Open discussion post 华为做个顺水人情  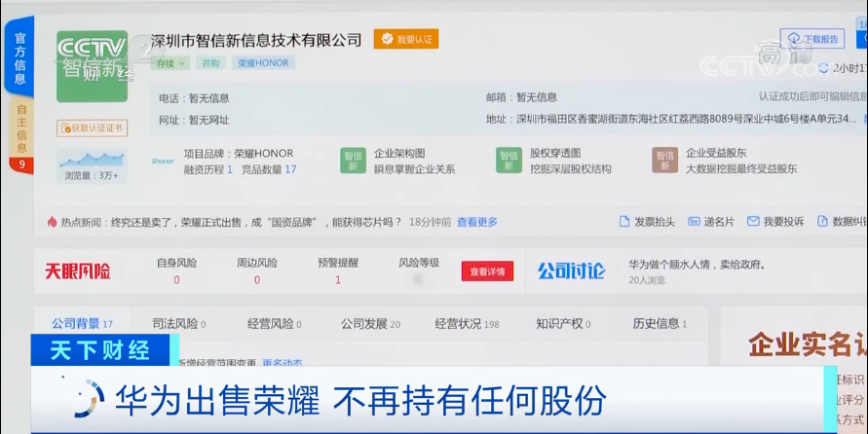tap(698, 265)
